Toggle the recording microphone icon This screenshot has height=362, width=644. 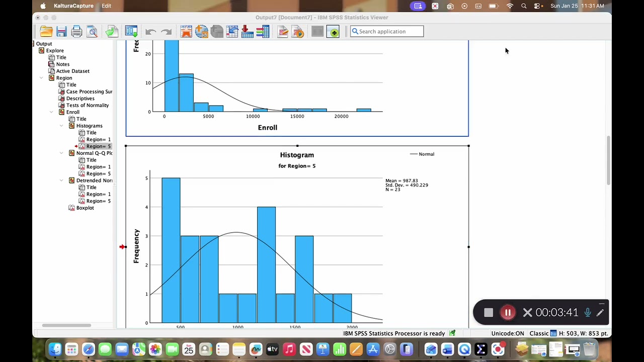[588, 313]
